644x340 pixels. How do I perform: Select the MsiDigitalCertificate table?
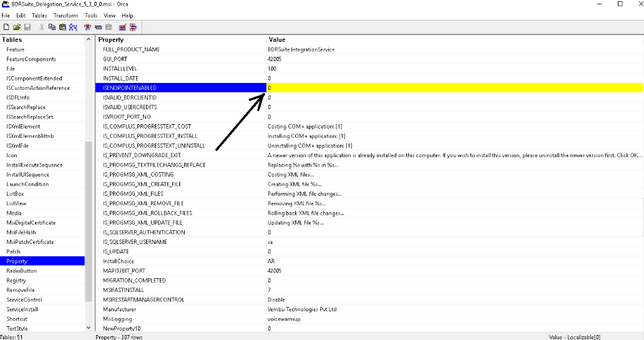[31, 223]
